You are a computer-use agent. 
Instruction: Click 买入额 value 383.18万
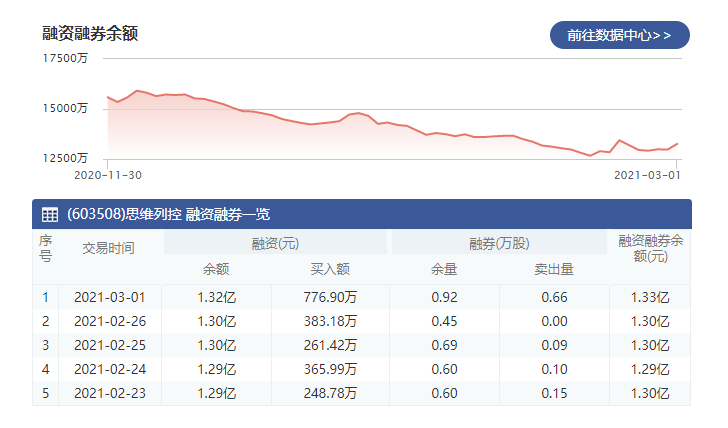(330, 321)
